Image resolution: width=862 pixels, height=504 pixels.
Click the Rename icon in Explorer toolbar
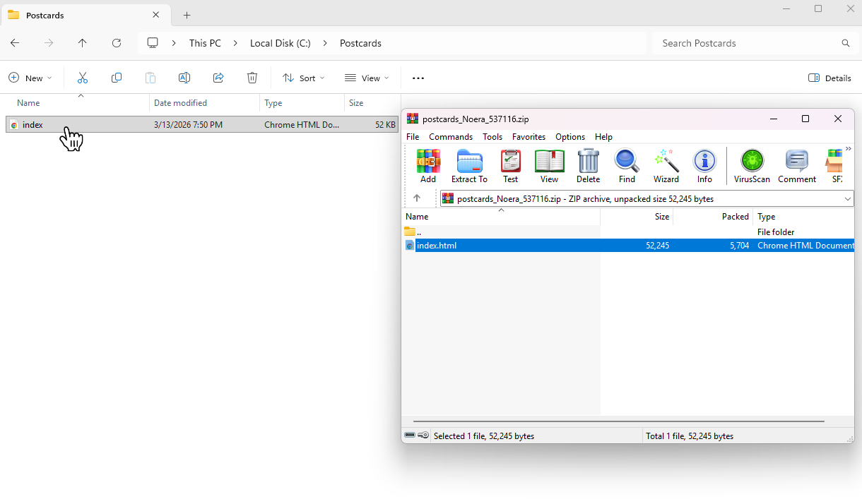click(184, 78)
